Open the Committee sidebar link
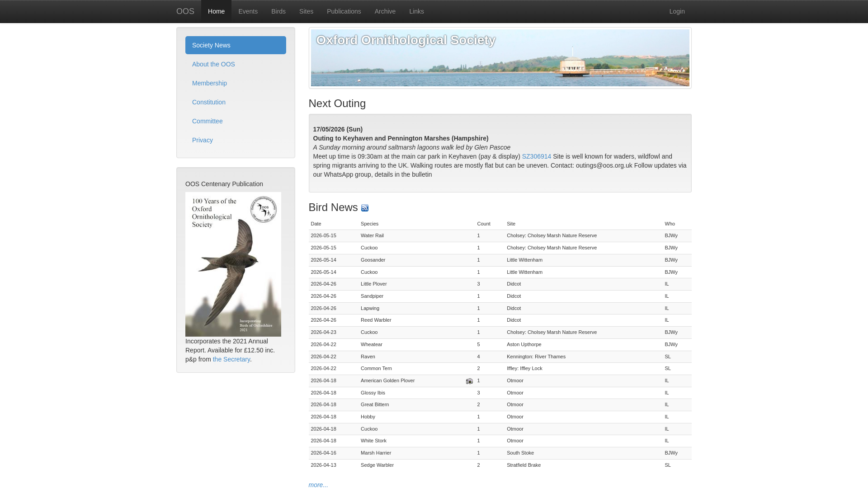This screenshot has height=488, width=868. tap(236, 121)
